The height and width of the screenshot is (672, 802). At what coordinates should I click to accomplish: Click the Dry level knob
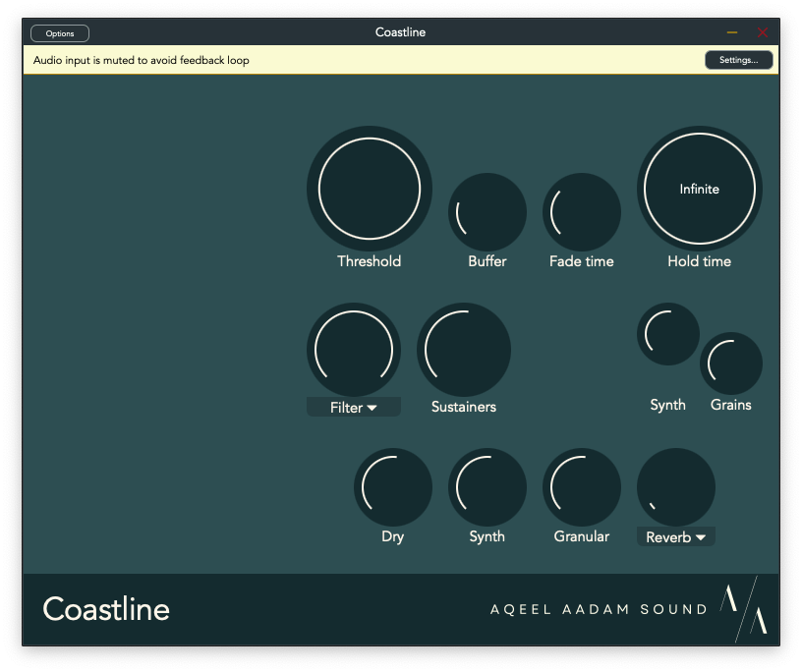(x=393, y=487)
